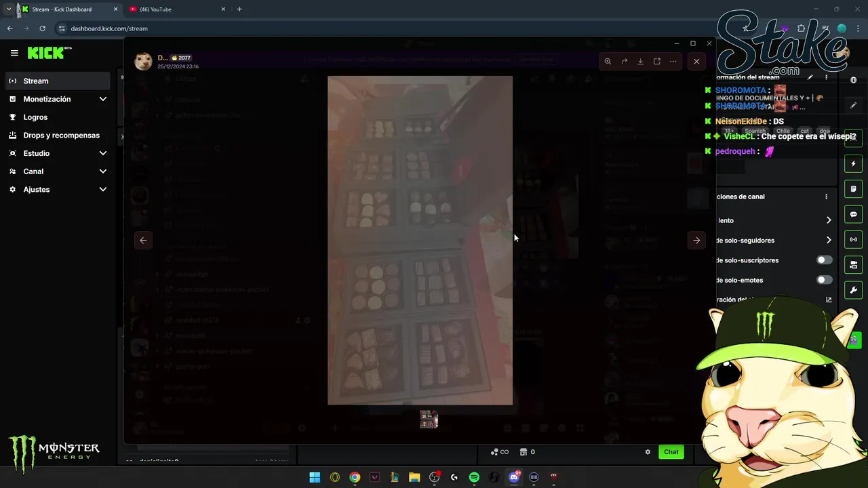868x488 pixels.
Task: Click the channel points infinity icon
Action: [x=500, y=452]
